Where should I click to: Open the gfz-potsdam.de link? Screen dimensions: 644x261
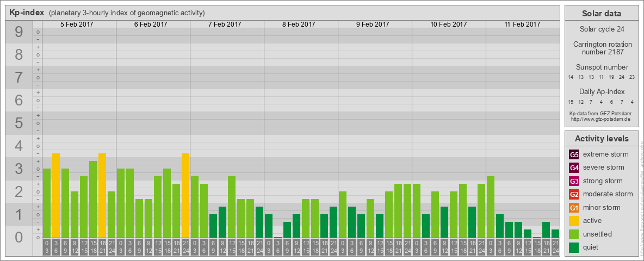(600, 119)
